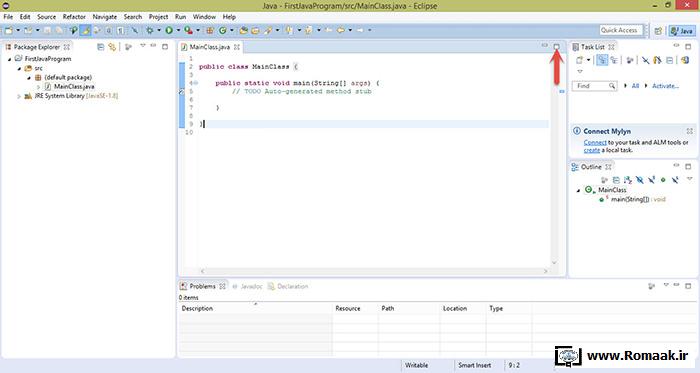Click the All filter link in Task List
The width and height of the screenshot is (700, 373).
(x=635, y=86)
